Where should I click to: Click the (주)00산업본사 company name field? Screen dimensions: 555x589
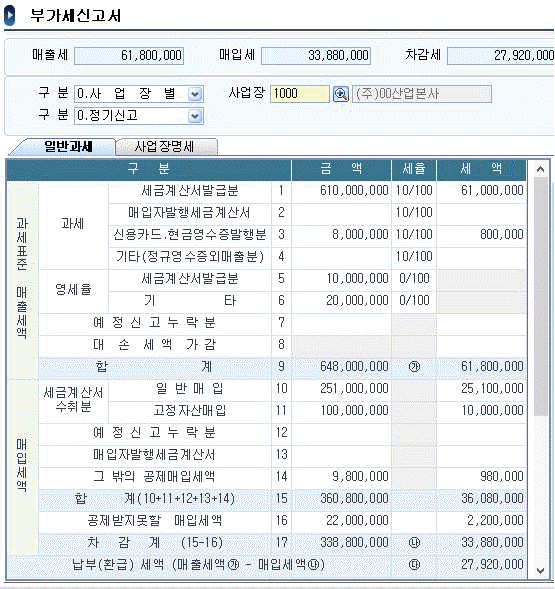coord(422,94)
